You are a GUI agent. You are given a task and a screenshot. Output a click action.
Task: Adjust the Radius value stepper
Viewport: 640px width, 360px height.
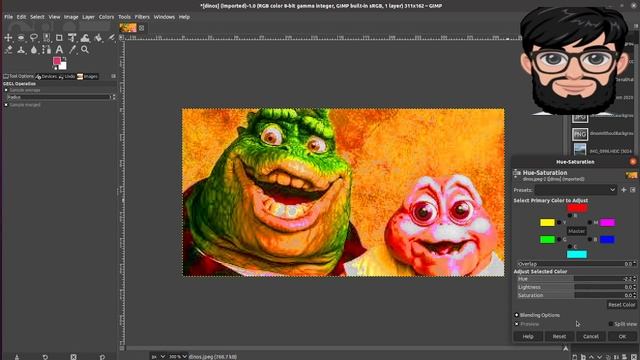(114, 97)
